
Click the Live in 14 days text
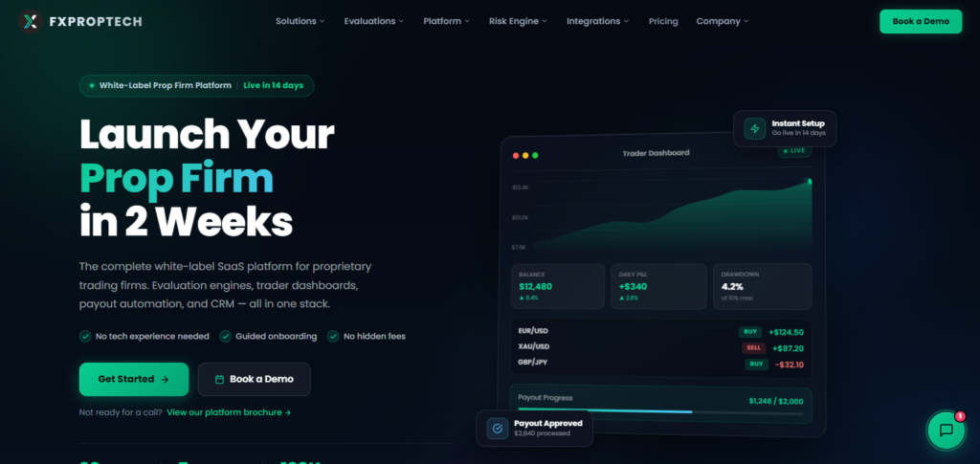[273, 85]
